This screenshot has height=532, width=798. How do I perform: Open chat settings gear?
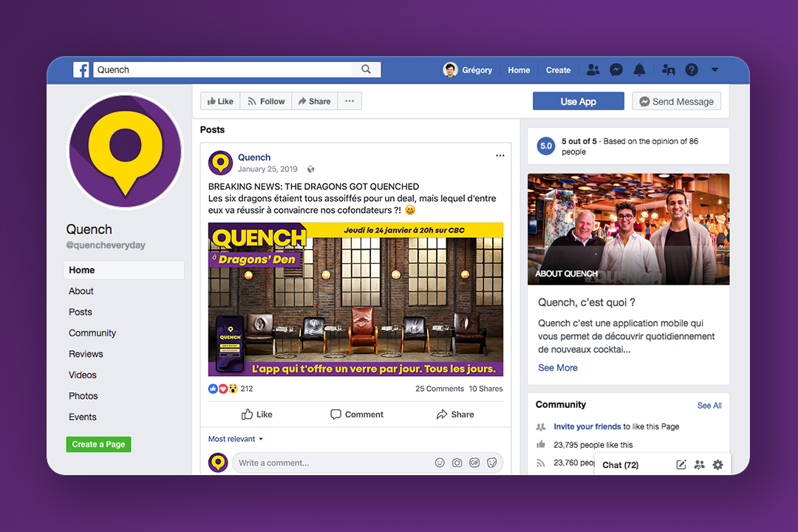(x=717, y=465)
